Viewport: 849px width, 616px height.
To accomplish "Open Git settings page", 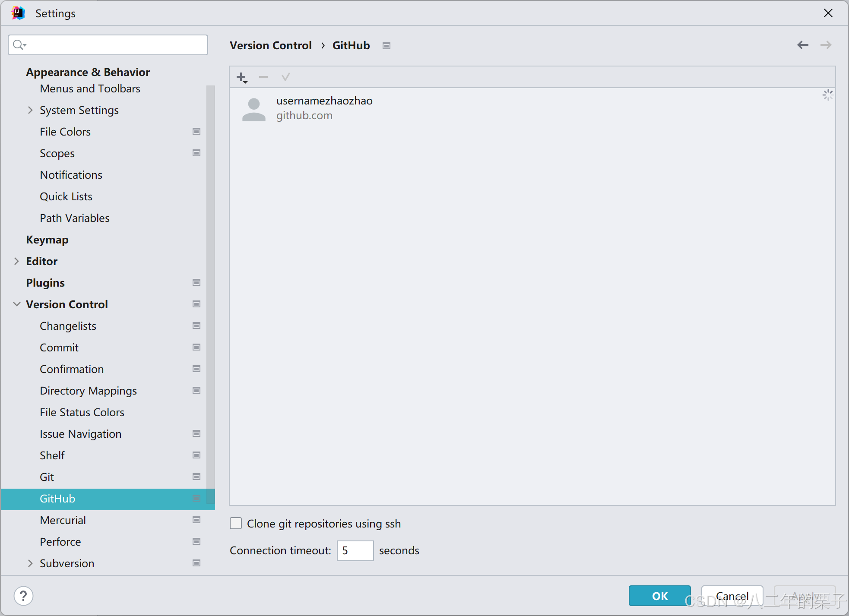I will 47,477.
